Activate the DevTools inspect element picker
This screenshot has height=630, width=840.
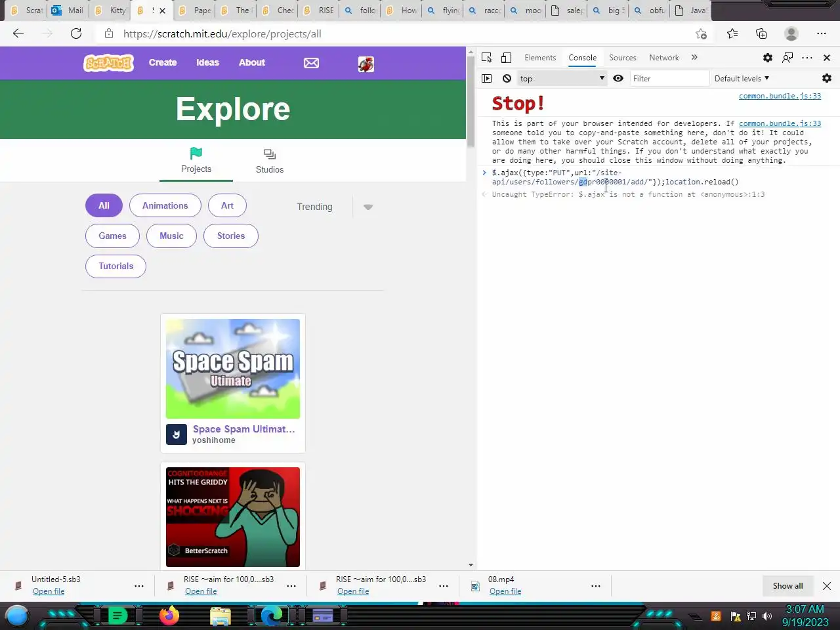[x=487, y=58]
